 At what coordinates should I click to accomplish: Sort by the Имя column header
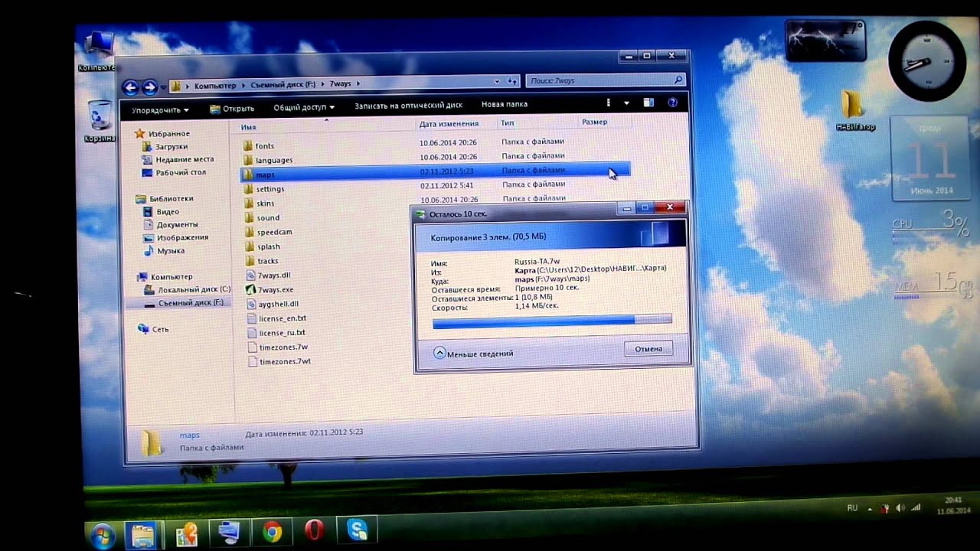coord(249,127)
